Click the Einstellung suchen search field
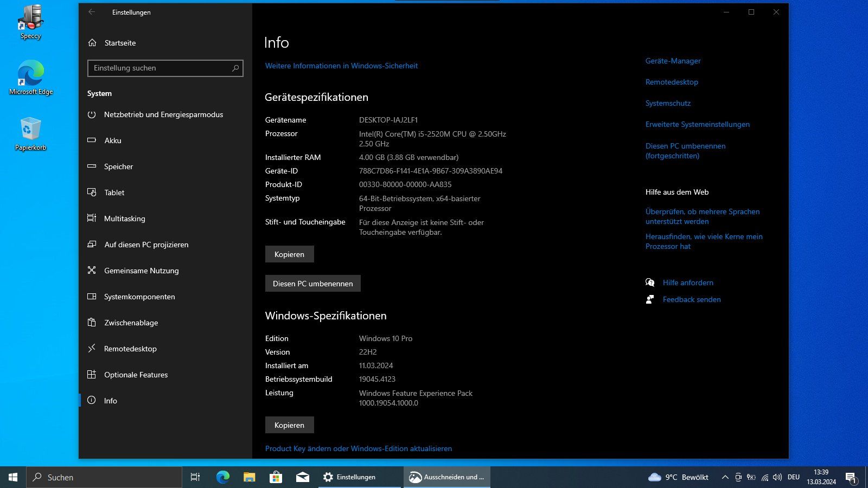The image size is (868, 488). click(165, 68)
